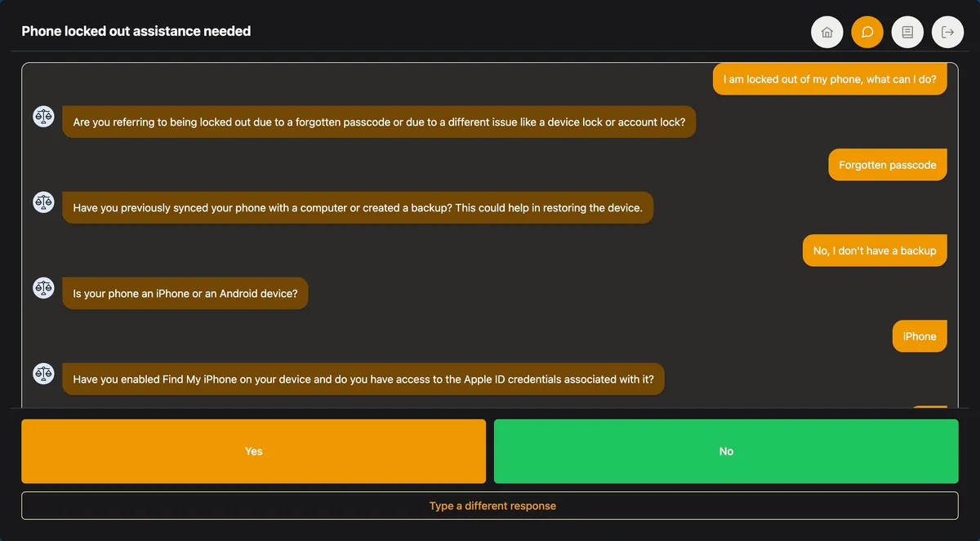
Task: Click the 'Phone locked out assistance needed' title
Action: point(136,32)
